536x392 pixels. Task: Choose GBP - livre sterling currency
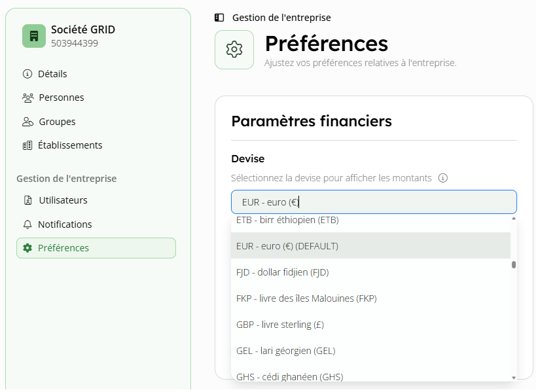[280, 325]
